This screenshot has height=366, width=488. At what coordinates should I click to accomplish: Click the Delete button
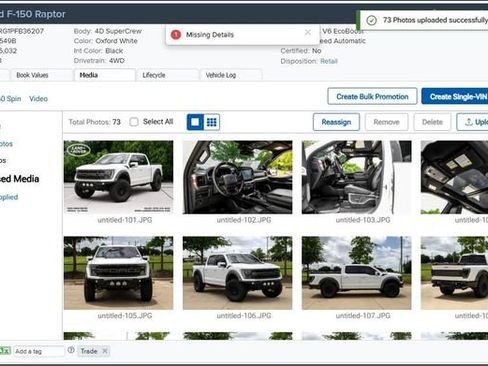pos(432,122)
